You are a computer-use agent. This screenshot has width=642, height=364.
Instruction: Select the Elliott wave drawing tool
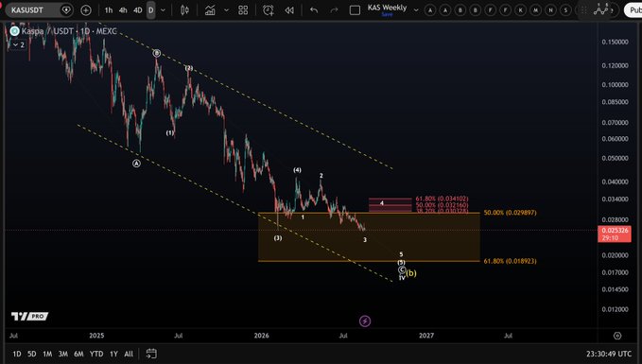pos(601,9)
